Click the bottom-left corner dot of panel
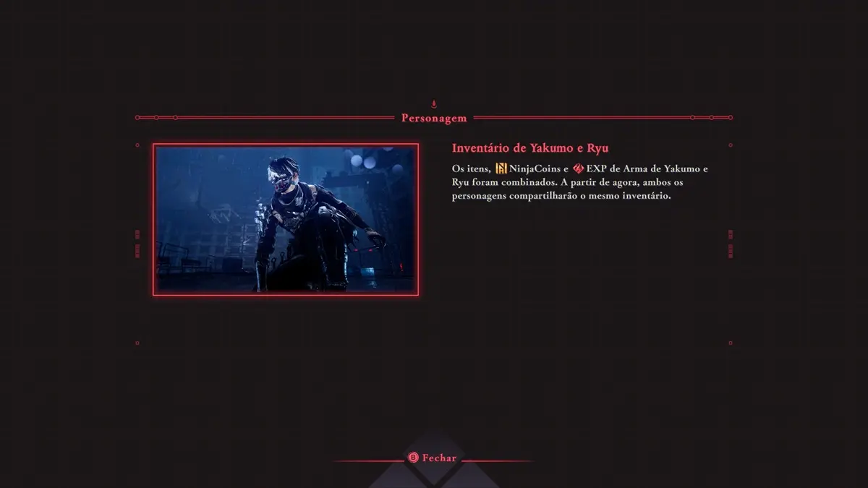The image size is (868, 488). coord(137,343)
